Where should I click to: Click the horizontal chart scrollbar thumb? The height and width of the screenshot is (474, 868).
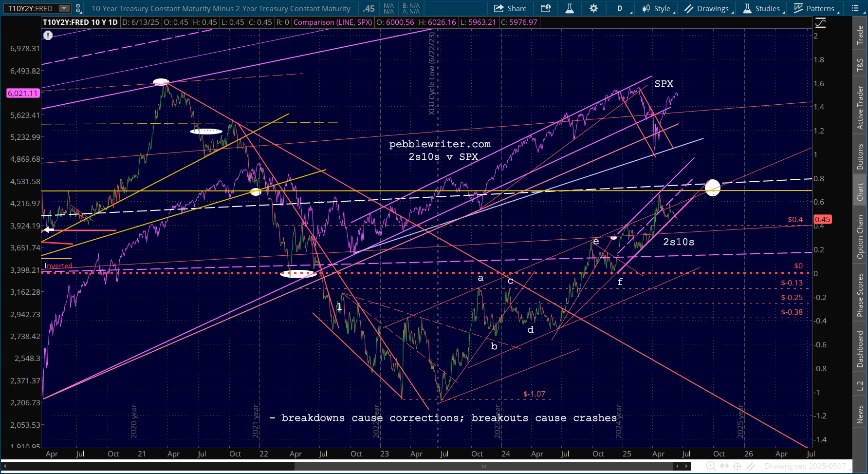click(x=484, y=466)
